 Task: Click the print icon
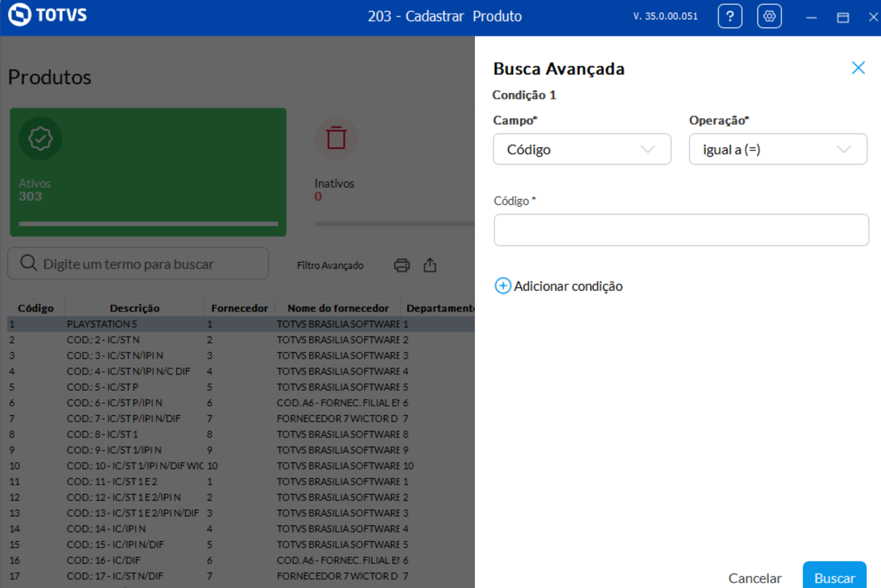pyautogui.click(x=402, y=265)
